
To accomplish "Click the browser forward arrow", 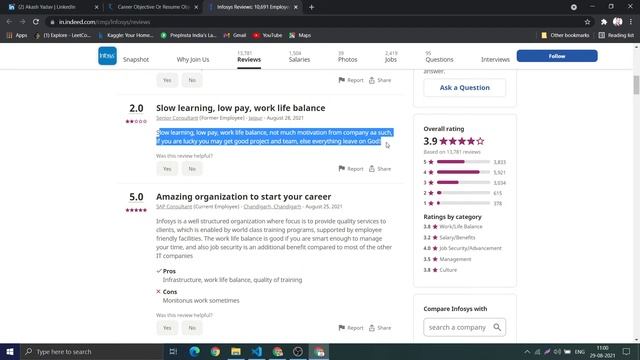I will (x=22, y=22).
